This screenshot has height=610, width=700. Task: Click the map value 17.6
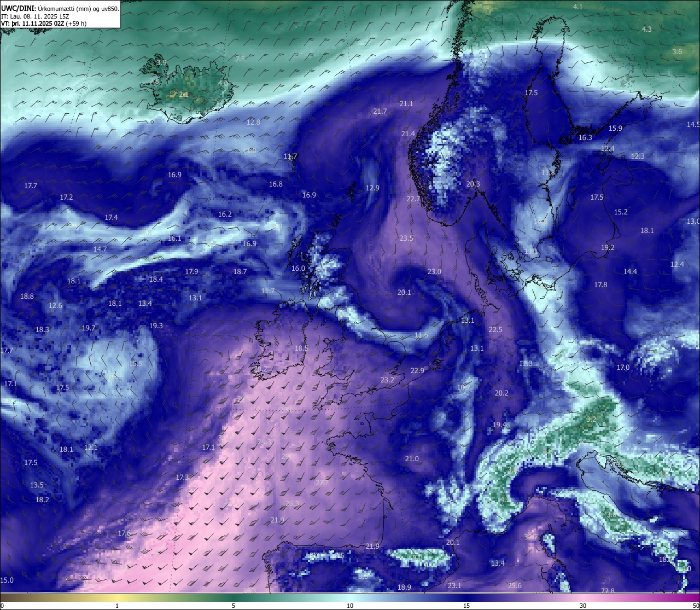tap(124, 533)
